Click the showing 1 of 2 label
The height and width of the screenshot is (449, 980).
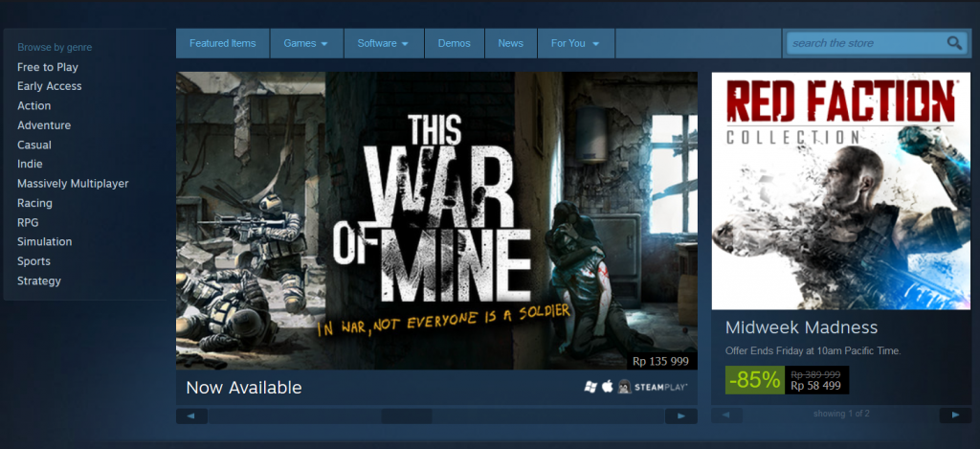point(841,414)
